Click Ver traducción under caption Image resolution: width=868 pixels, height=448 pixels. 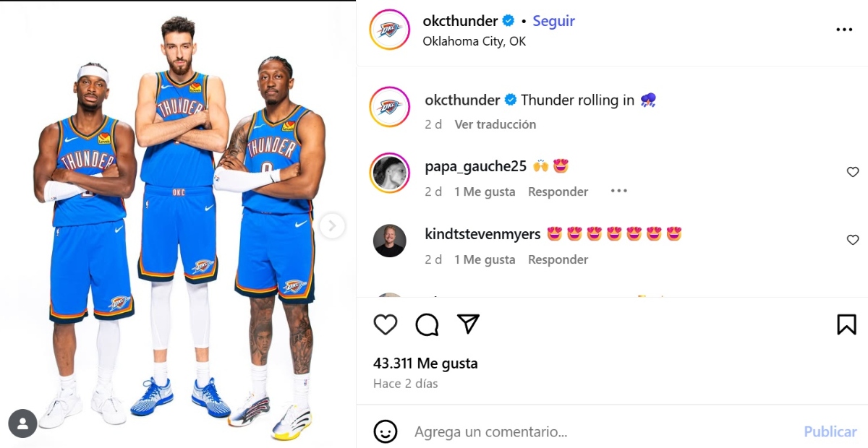(x=495, y=124)
